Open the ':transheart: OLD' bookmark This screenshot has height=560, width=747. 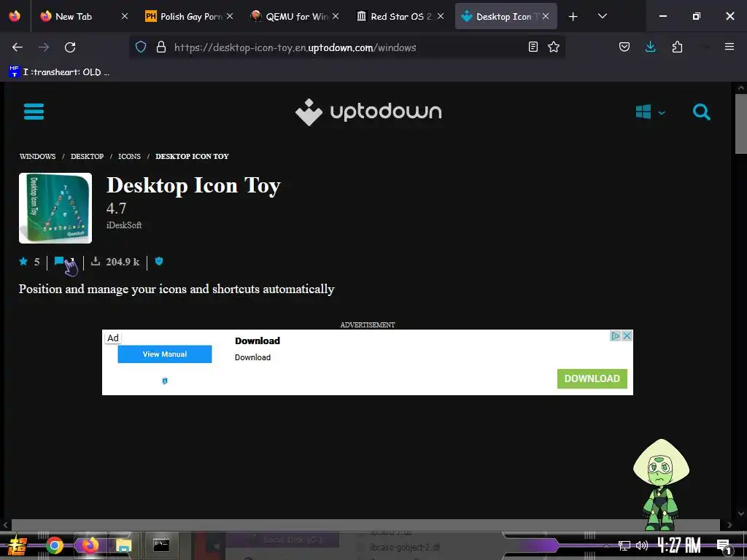[60, 72]
